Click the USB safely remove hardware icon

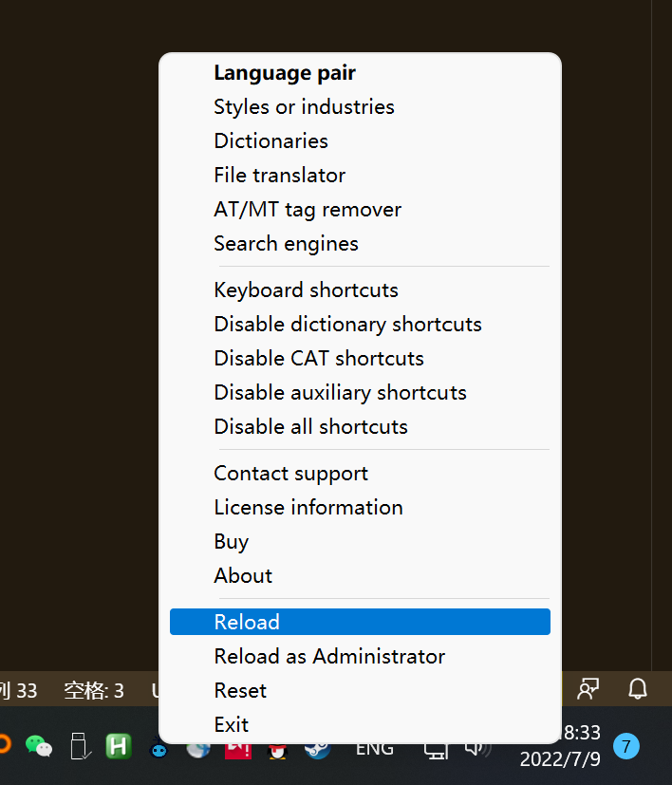tap(79, 746)
